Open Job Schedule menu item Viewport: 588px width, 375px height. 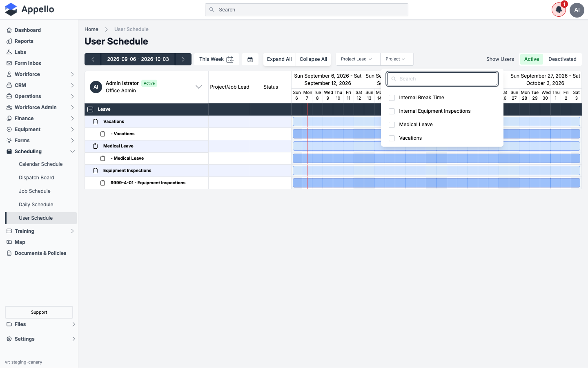[41, 191]
